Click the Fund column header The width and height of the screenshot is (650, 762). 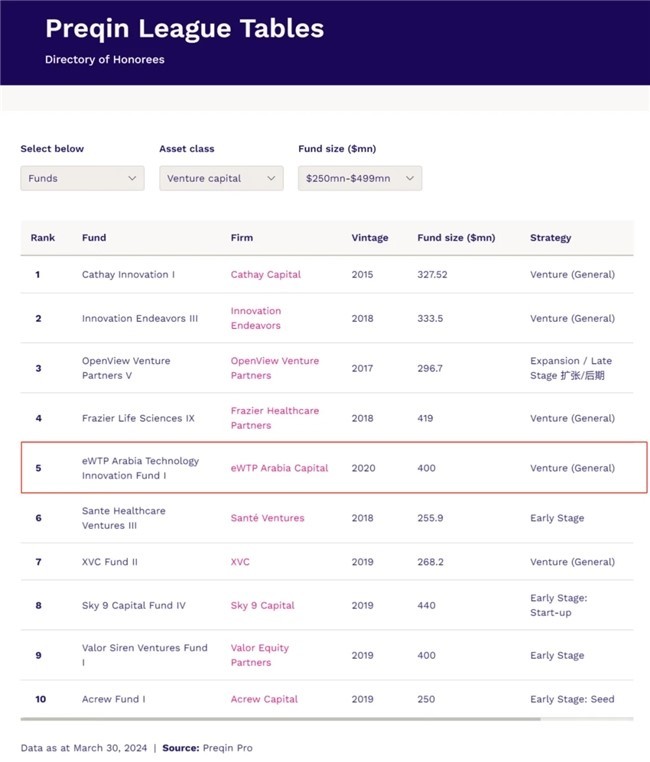pos(94,238)
